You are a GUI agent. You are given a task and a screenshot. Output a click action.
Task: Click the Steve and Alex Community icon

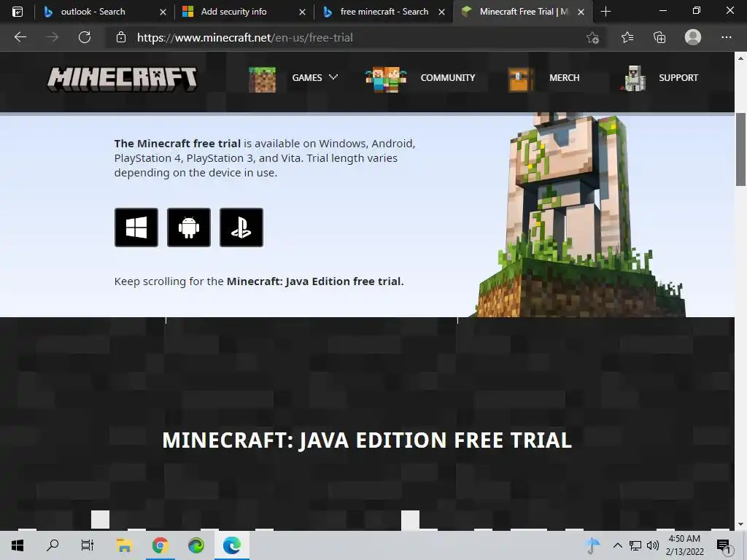[x=386, y=79]
